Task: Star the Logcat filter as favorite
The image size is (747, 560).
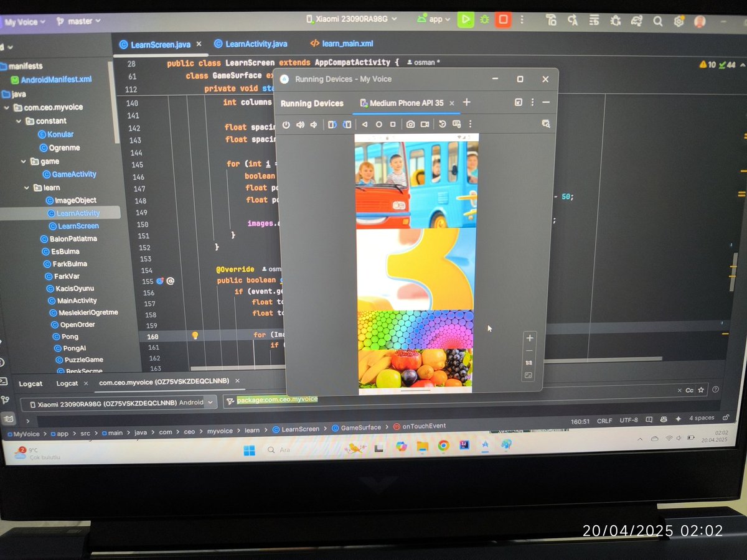Action: click(701, 390)
